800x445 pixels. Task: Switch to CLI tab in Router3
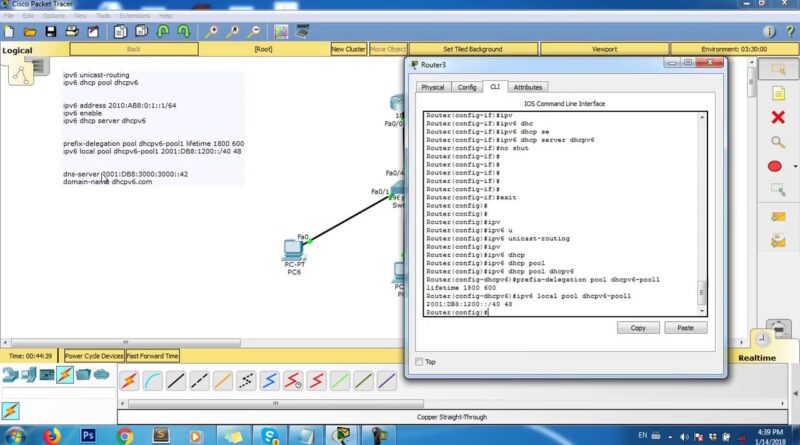tap(495, 87)
